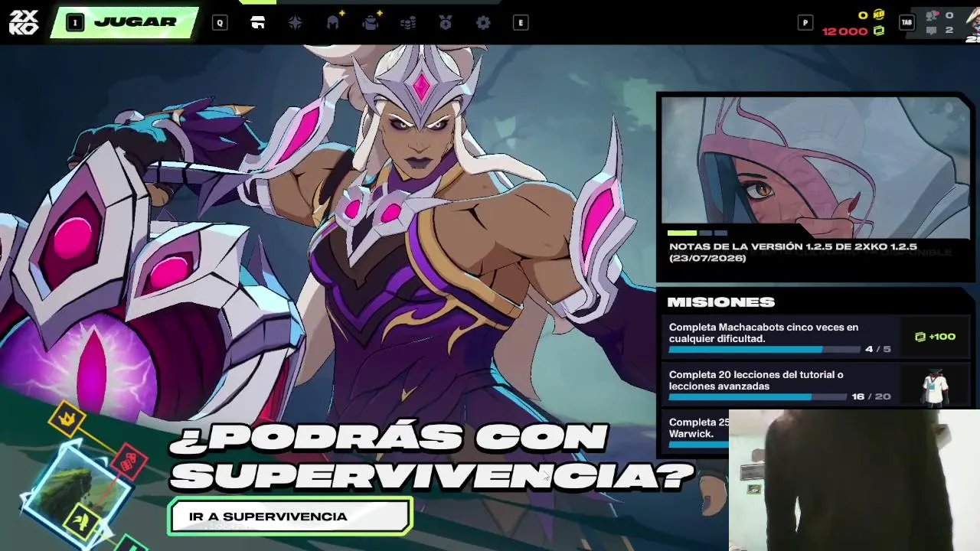Open the coin stack icon tab
The height and width of the screenshot is (551, 980).
408,23
